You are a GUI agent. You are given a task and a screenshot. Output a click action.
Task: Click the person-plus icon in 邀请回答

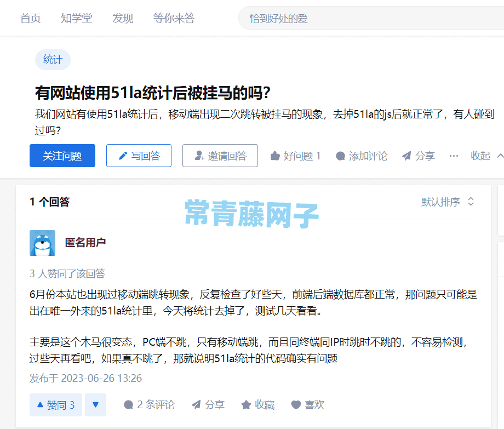[x=199, y=156]
